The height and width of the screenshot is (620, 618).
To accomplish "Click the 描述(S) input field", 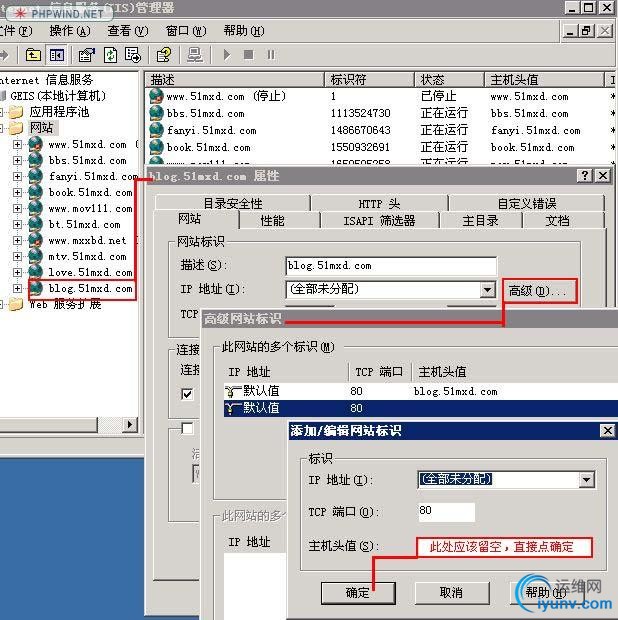I will pos(391,266).
